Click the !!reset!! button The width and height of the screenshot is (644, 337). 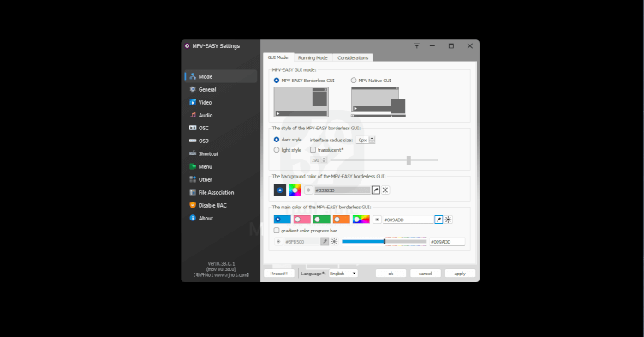tap(279, 274)
